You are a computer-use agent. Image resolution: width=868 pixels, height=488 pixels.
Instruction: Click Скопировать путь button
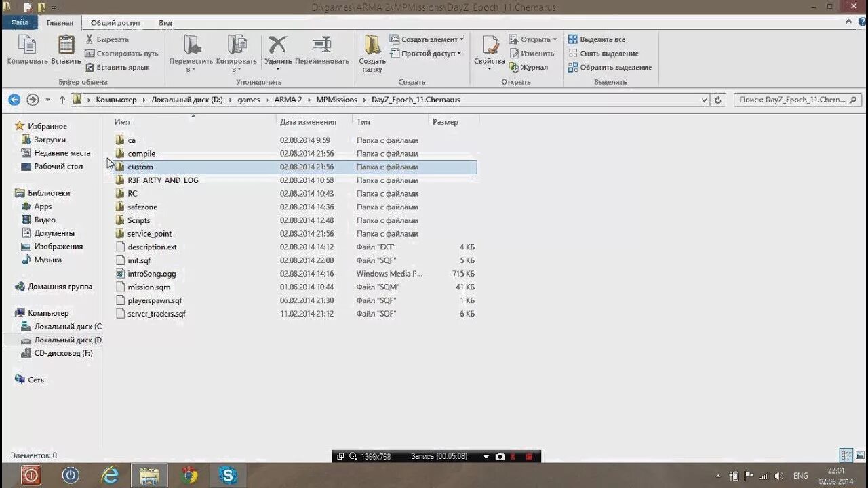[122, 54]
